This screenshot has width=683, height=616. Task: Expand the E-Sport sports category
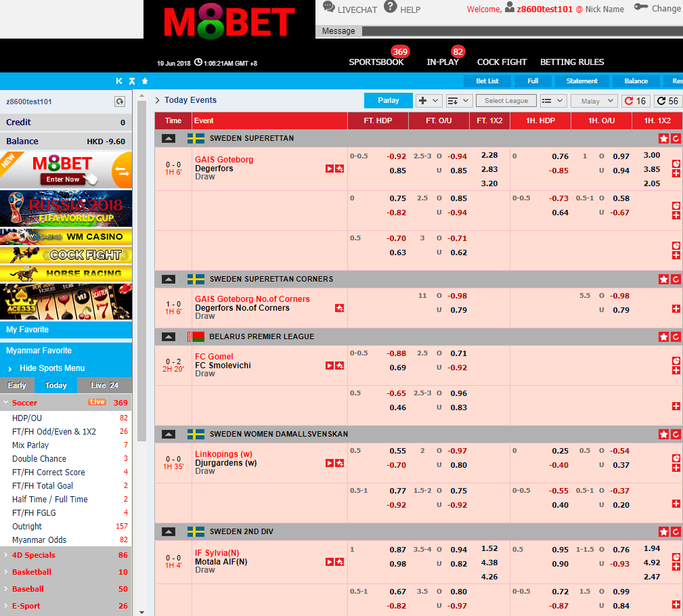pos(66,606)
